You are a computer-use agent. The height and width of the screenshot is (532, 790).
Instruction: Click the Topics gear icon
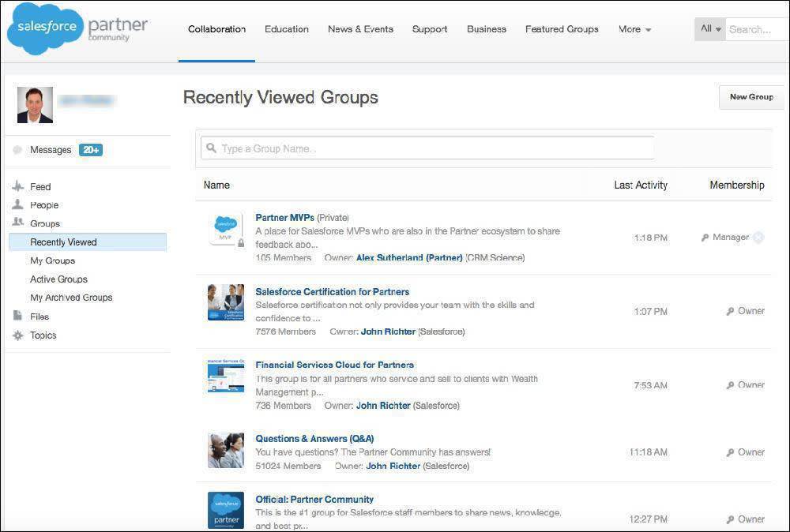tap(17, 335)
